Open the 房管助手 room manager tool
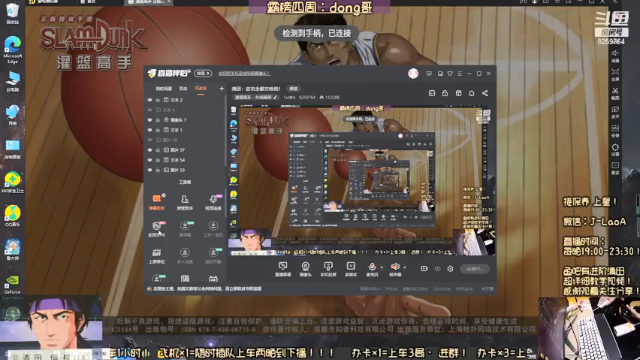 tap(184, 202)
